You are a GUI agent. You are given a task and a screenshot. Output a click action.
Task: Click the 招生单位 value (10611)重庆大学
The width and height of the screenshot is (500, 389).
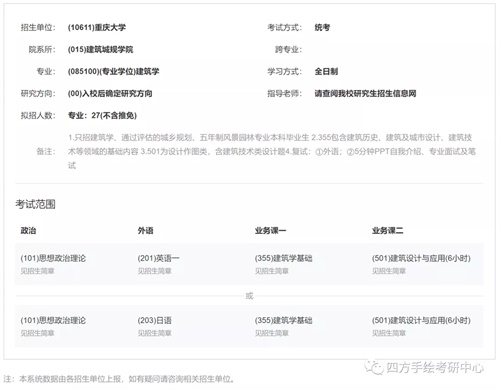coord(97,27)
